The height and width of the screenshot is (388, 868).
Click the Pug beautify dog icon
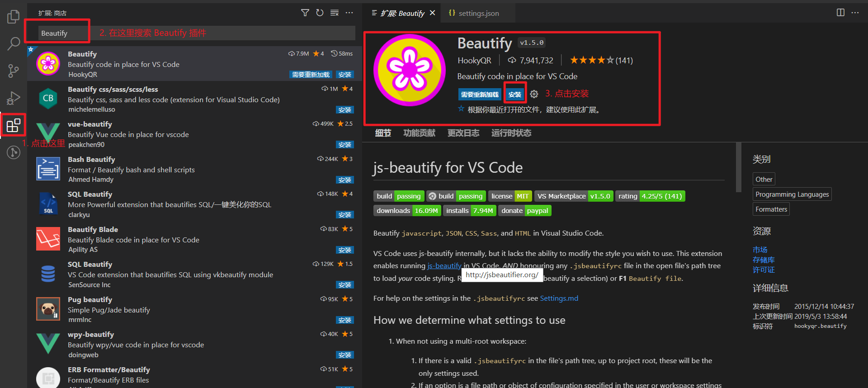(x=48, y=309)
